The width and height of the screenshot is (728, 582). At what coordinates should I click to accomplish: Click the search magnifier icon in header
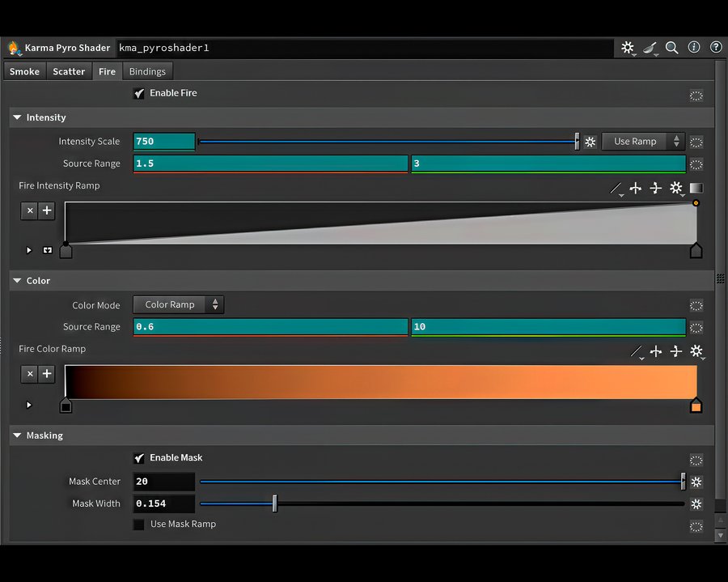pos(671,48)
